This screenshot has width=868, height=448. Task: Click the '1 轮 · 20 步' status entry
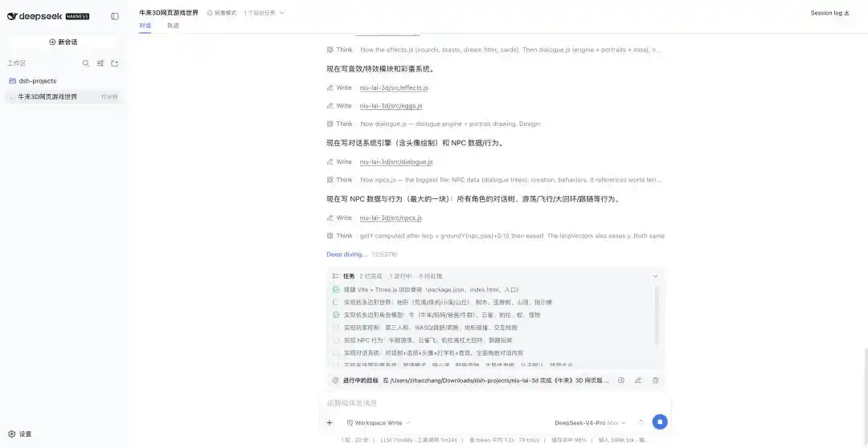coord(355,440)
